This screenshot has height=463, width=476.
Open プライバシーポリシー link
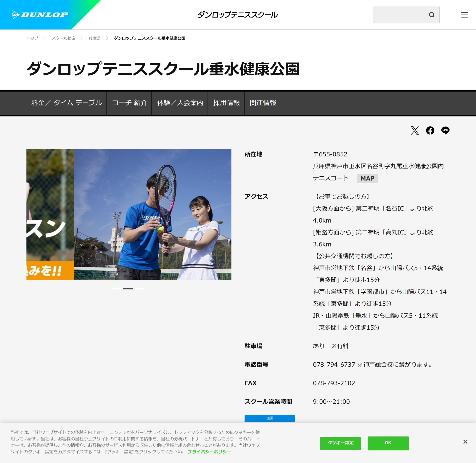coord(209,452)
